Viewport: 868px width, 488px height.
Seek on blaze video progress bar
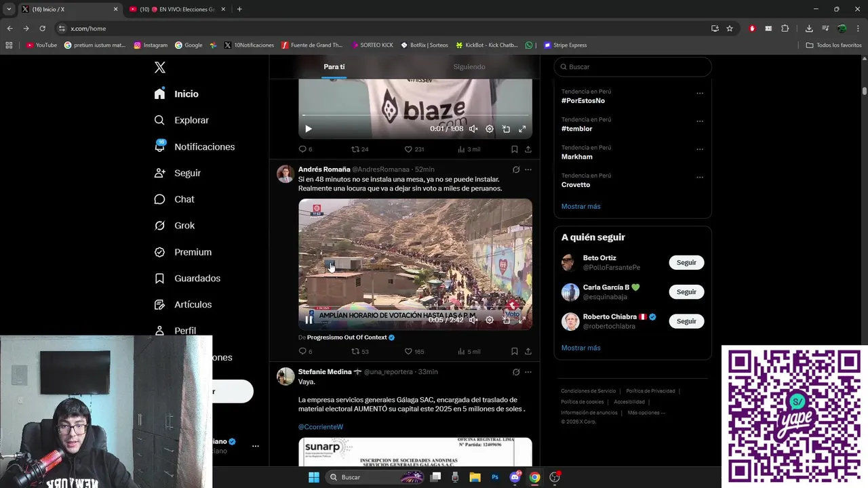[x=415, y=116]
